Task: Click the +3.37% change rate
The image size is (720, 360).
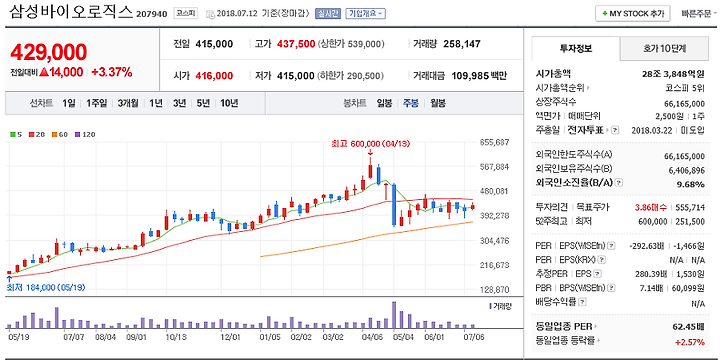Action: 112,73
